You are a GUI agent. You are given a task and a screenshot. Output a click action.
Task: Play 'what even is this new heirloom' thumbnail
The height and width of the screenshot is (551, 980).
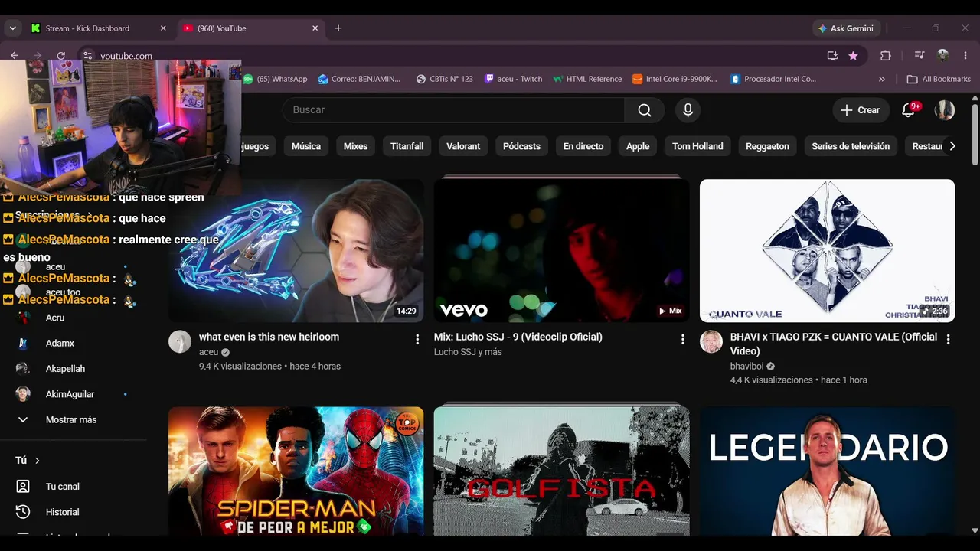pos(296,251)
